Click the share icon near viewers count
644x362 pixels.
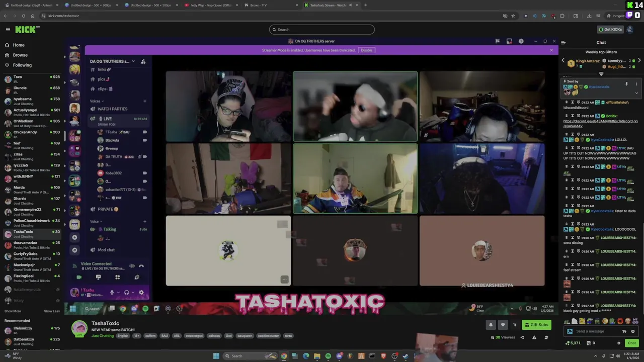pyautogui.click(x=522, y=337)
